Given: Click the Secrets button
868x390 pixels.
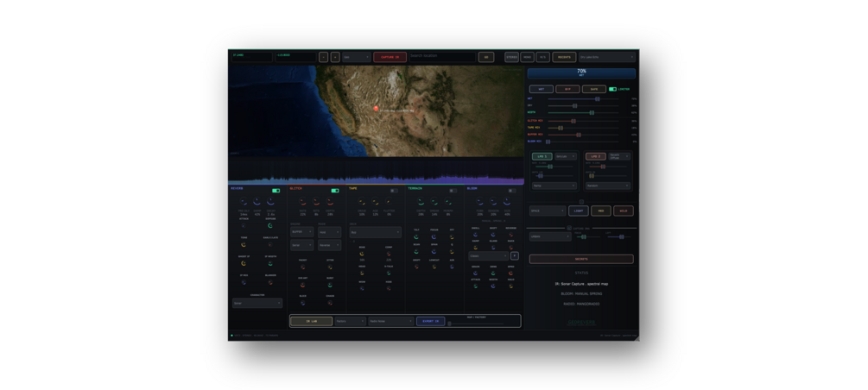Looking at the screenshot, I should 581,259.
